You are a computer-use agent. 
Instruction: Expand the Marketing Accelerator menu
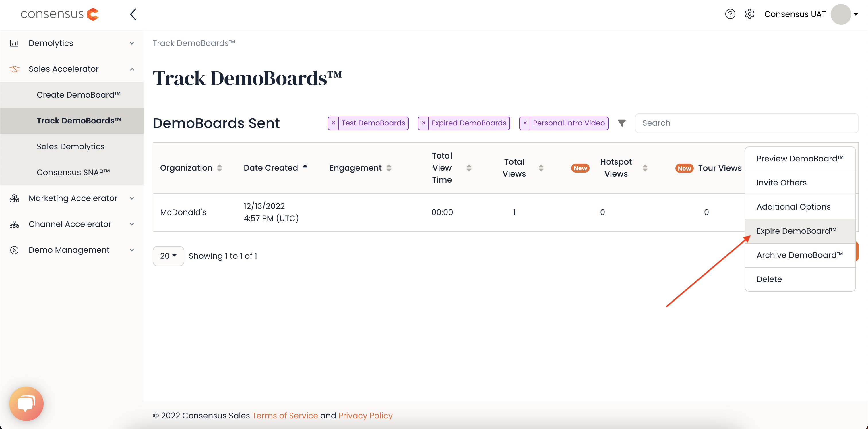point(132,198)
